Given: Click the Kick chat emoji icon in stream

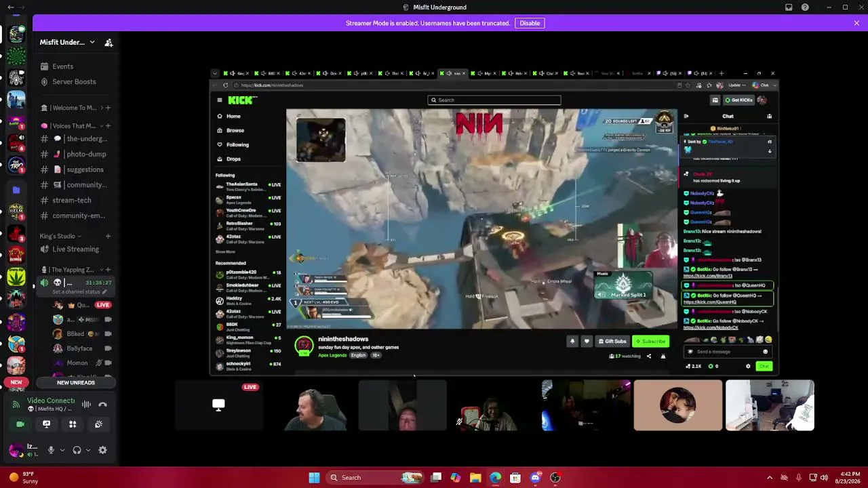Looking at the screenshot, I should point(766,352).
